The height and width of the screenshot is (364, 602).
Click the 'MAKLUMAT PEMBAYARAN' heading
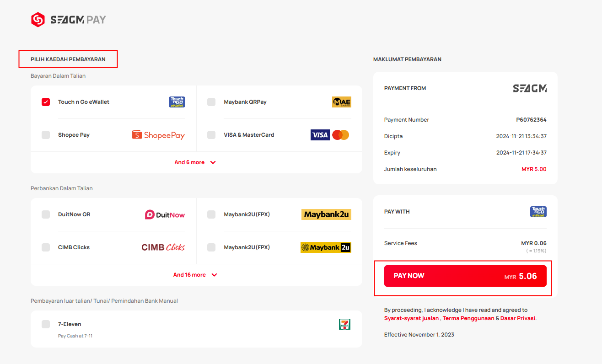(x=407, y=59)
